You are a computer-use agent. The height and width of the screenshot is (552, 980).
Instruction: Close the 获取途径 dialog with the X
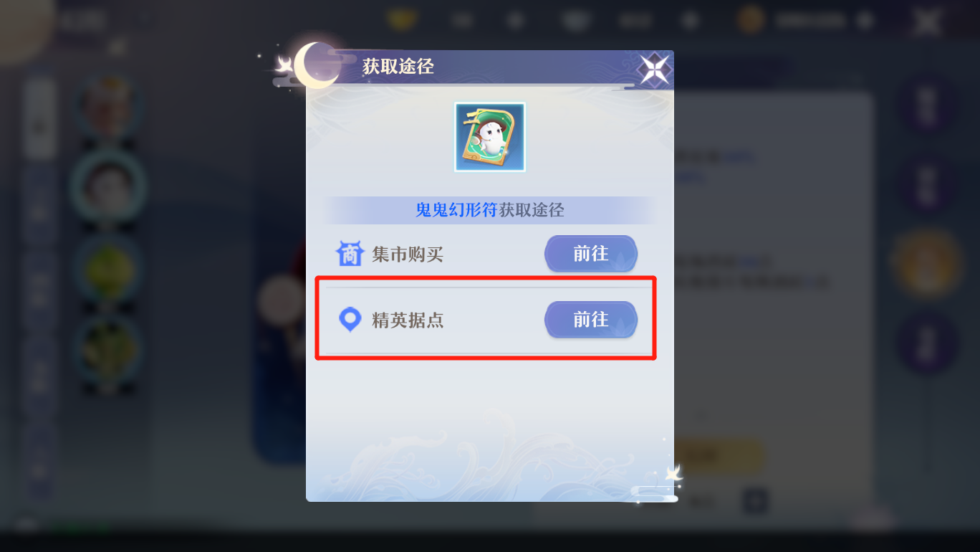tap(654, 70)
